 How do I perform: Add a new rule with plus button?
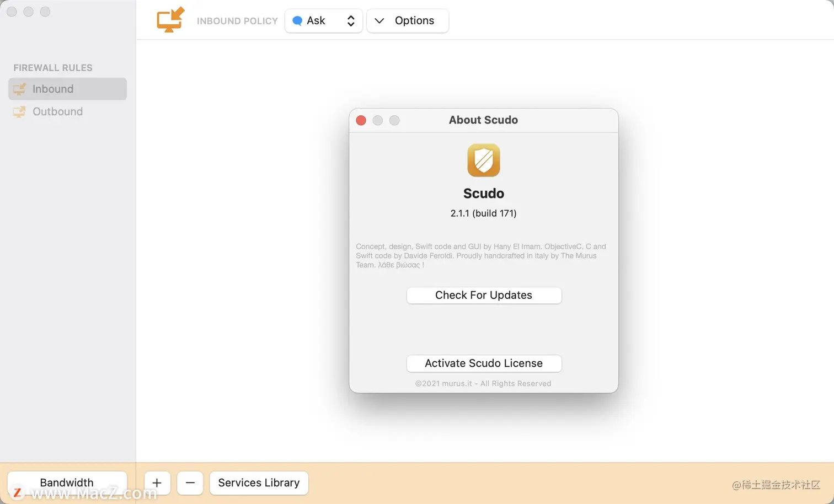(x=157, y=483)
